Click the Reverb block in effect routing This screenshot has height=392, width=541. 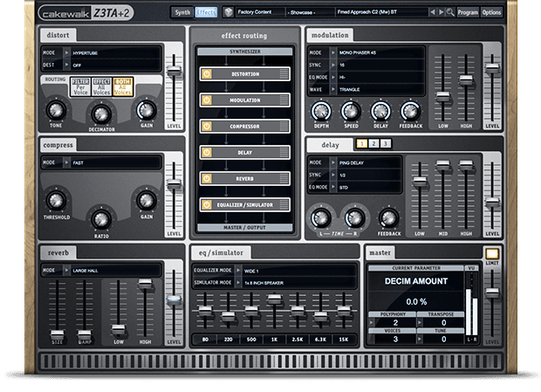[x=245, y=179]
